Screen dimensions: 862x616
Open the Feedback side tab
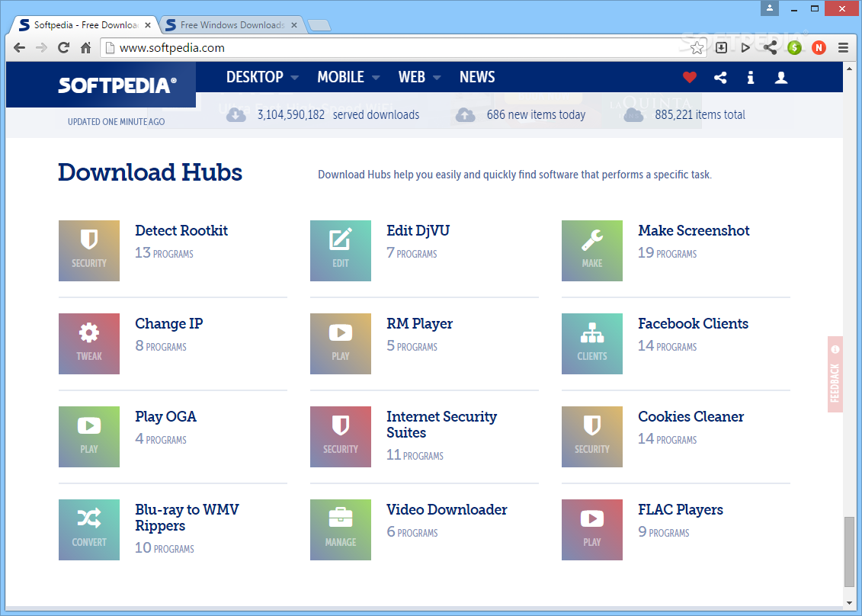835,374
